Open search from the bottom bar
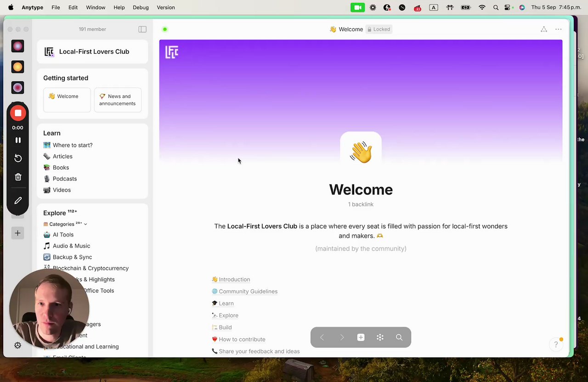Screen dimensions: 588x382 pos(399,337)
